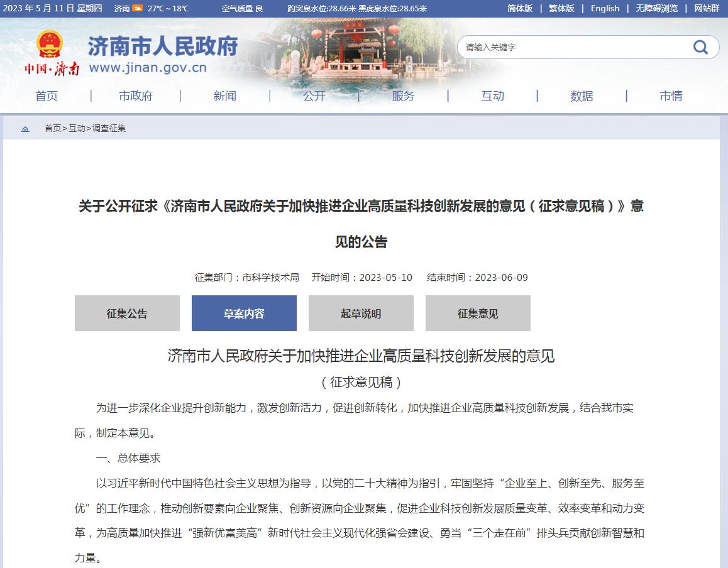Image resolution: width=728 pixels, height=568 pixels.
Task: Click the home icon in breadcrumb
Action: click(25, 129)
